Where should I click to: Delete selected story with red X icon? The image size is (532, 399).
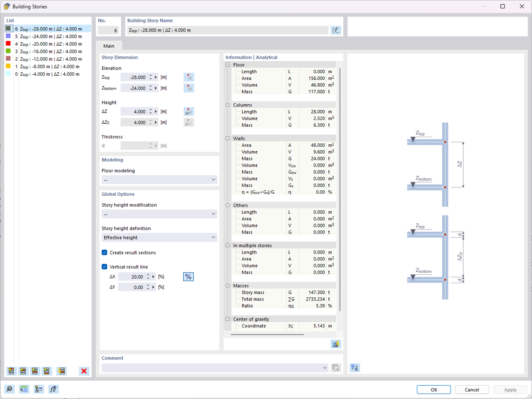tap(84, 371)
